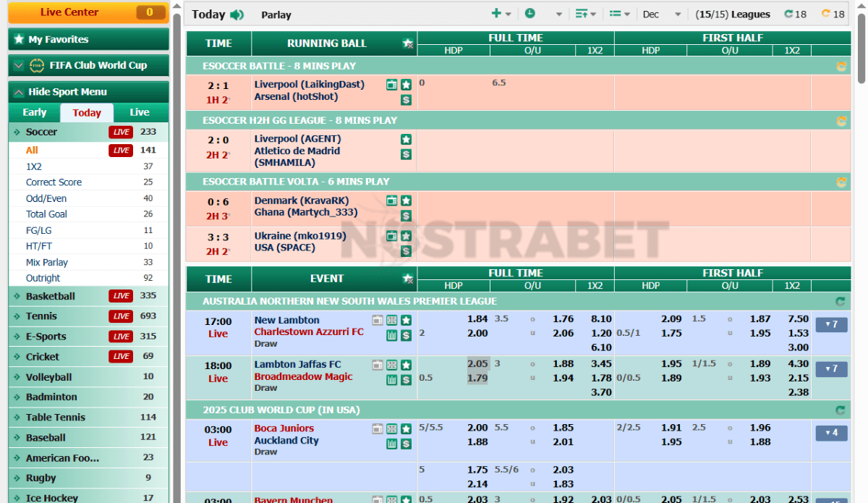The width and height of the screenshot is (868, 503).
Task: Expand the Basketball sport in sidebar
Action: tap(88, 296)
